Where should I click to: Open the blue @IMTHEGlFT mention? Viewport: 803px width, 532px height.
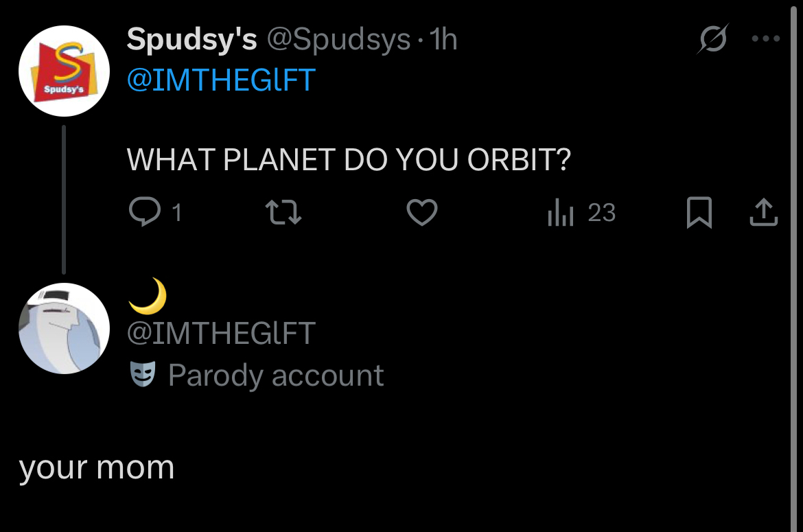click(221, 80)
